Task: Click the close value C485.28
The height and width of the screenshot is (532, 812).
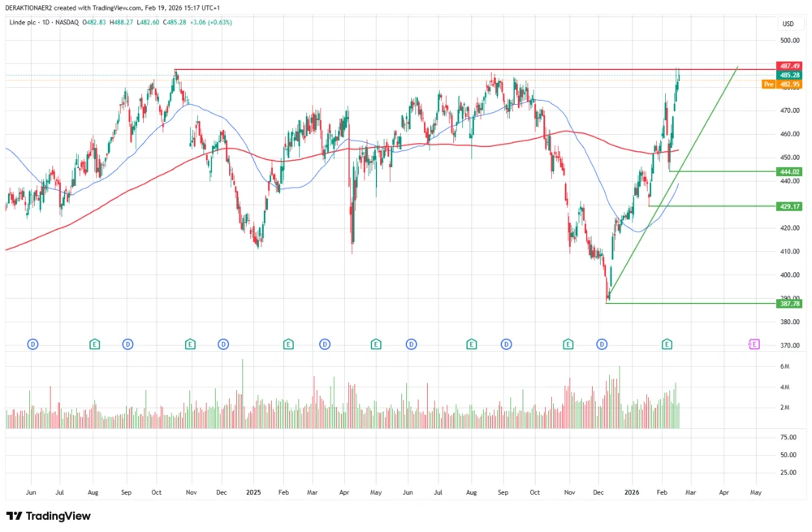Action: coord(173,24)
